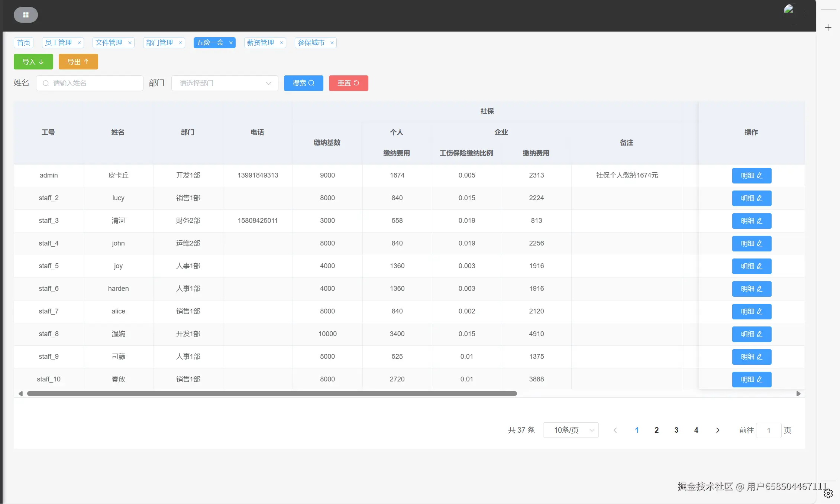Click the horizontal table scrollbar thumb
This screenshot has height=504, width=840.
pyautogui.click(x=272, y=393)
